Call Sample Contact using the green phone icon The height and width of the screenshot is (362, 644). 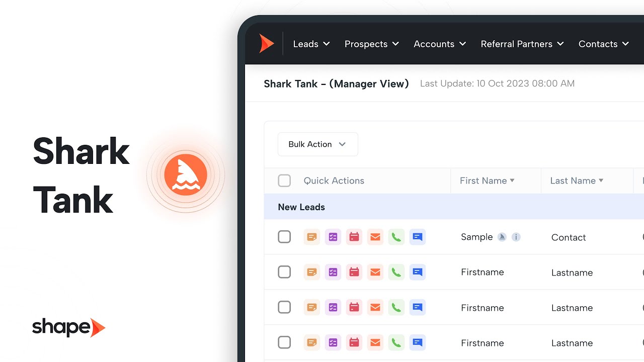pos(396,237)
